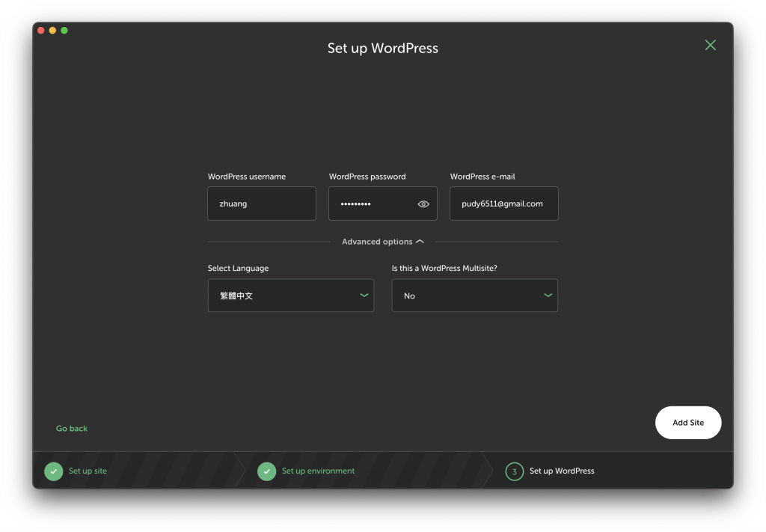Click the green checkmark for Set up site

[54, 471]
